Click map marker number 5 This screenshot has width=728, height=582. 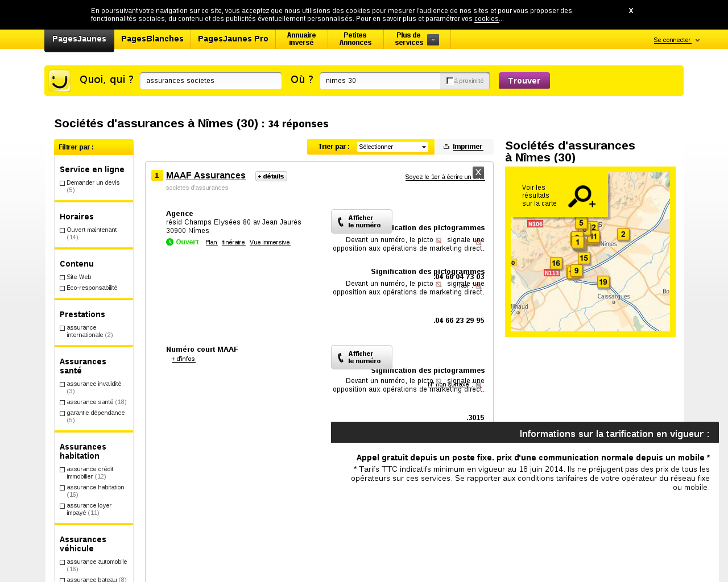(x=581, y=223)
